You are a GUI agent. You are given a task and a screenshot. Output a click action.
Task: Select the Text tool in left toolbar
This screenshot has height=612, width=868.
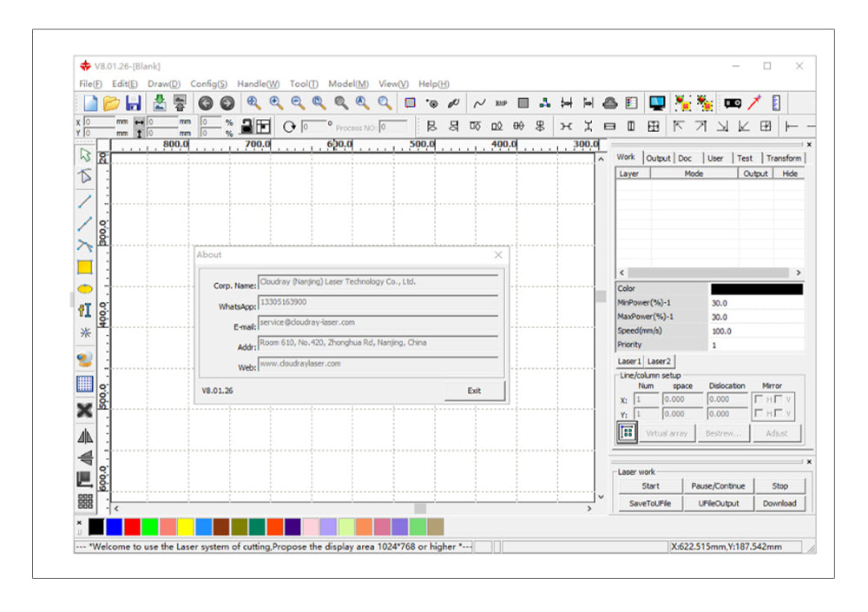[x=85, y=310]
